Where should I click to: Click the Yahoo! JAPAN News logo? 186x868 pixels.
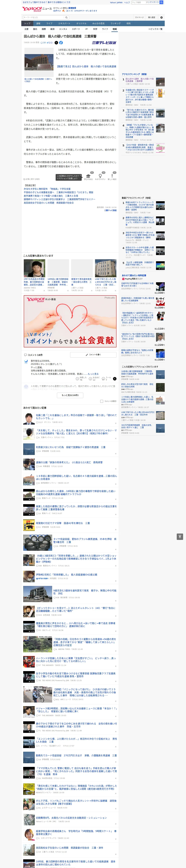coord(37,9)
